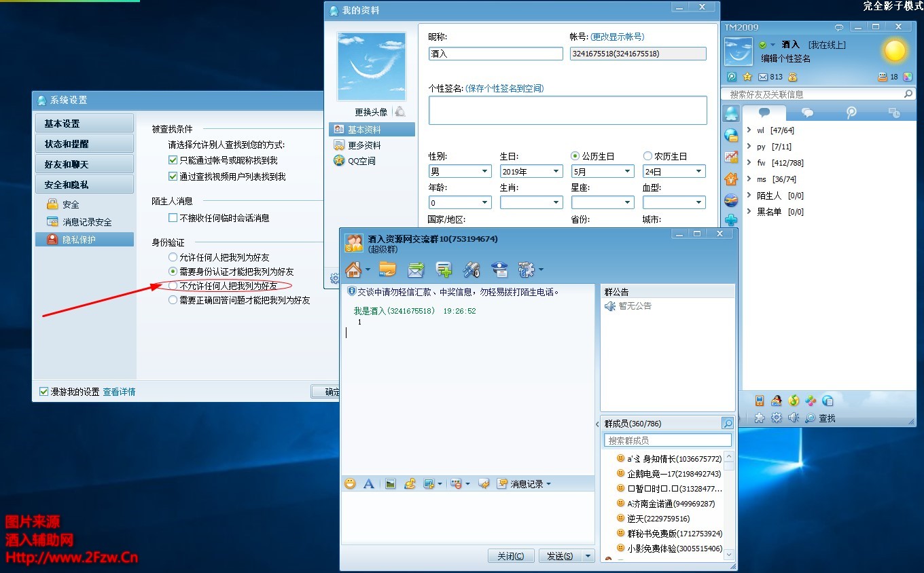Click the 保存个性签名到空间 link
The height and width of the screenshot is (573, 924).
pos(504,88)
